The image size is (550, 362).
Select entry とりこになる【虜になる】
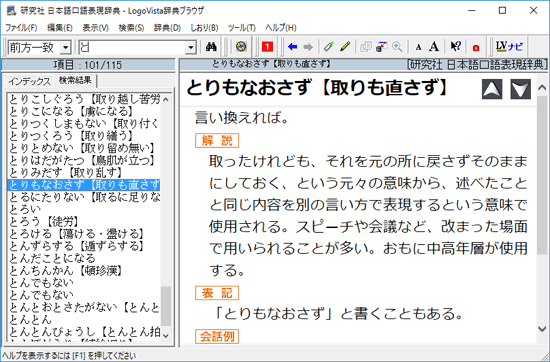pos(84,112)
